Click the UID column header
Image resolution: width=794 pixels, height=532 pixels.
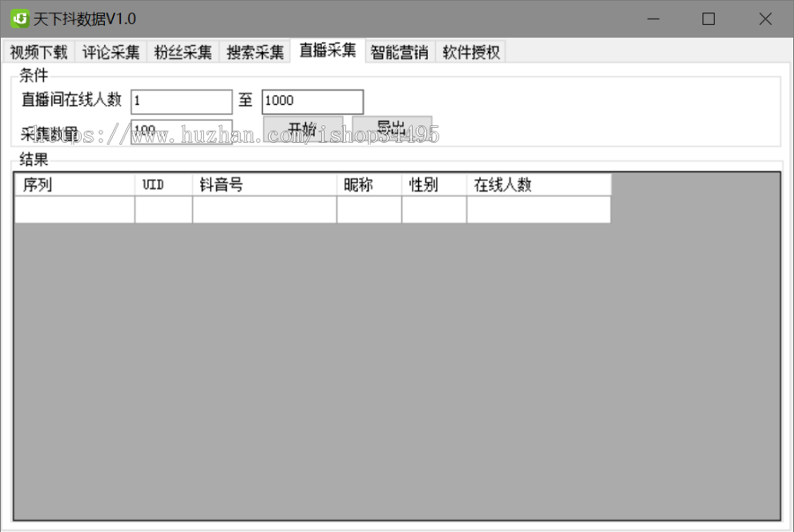[x=163, y=184]
